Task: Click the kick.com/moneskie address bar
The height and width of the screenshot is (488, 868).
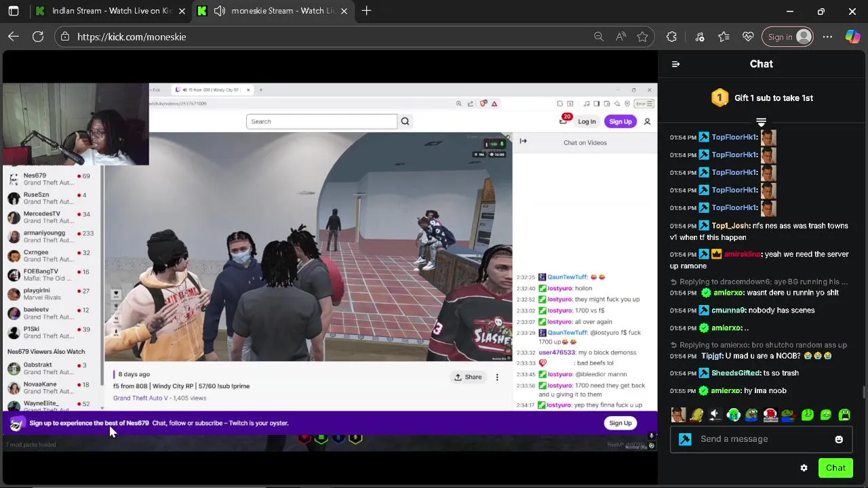Action: coord(325,37)
